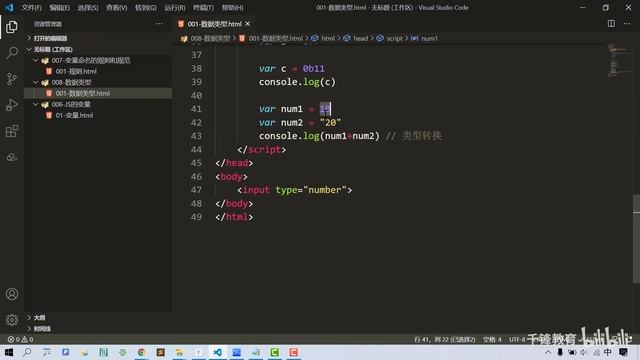Click the head breadcrumb item
Image resolution: width=640 pixels, height=360 pixels.
[360, 38]
